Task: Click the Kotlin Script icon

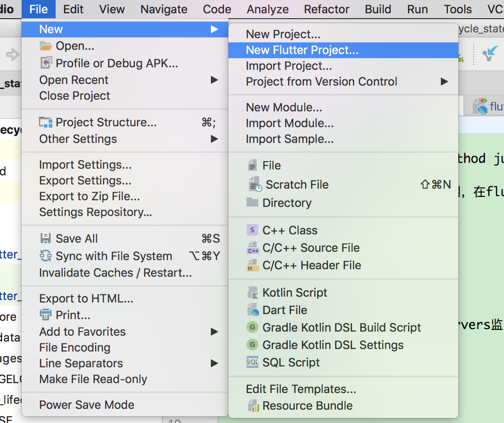Action: (x=252, y=293)
